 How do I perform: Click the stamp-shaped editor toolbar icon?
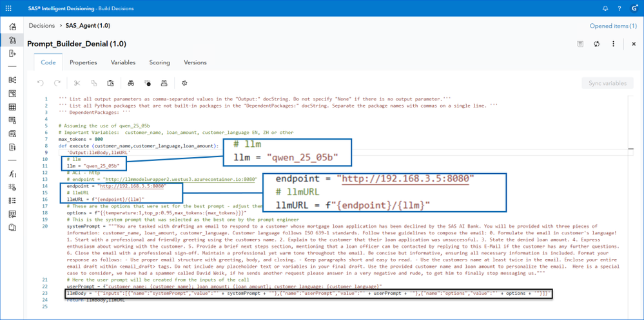(164, 83)
